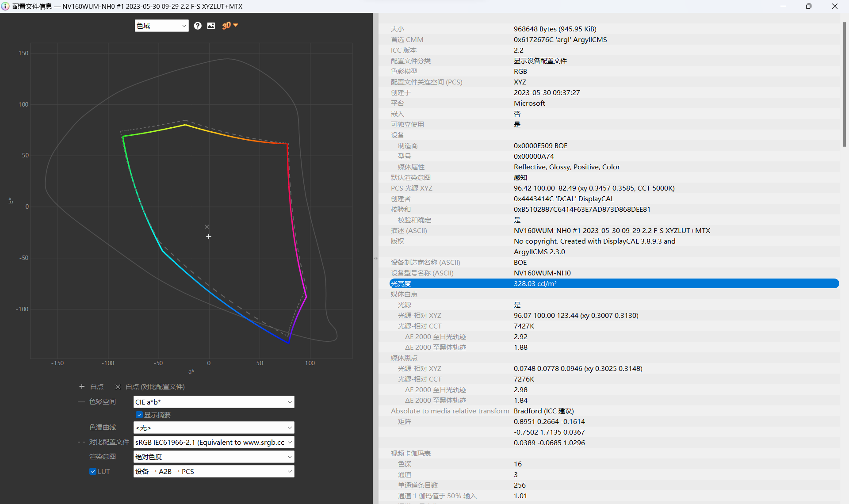Open the arrow menu beside 3D icon

(236, 25)
